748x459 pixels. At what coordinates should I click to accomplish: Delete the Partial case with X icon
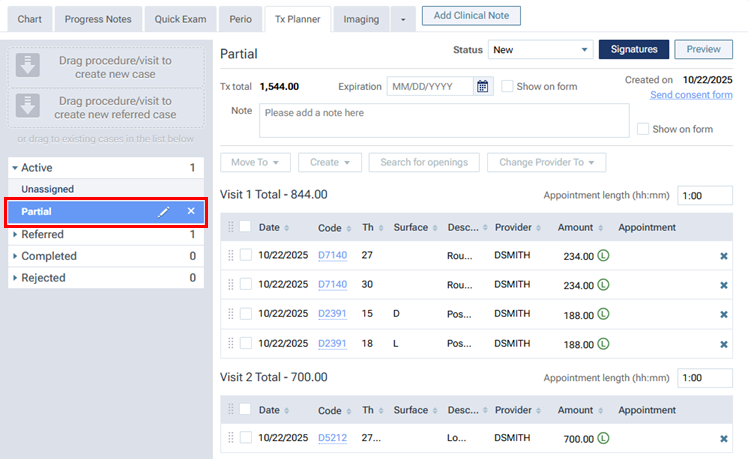(x=191, y=212)
